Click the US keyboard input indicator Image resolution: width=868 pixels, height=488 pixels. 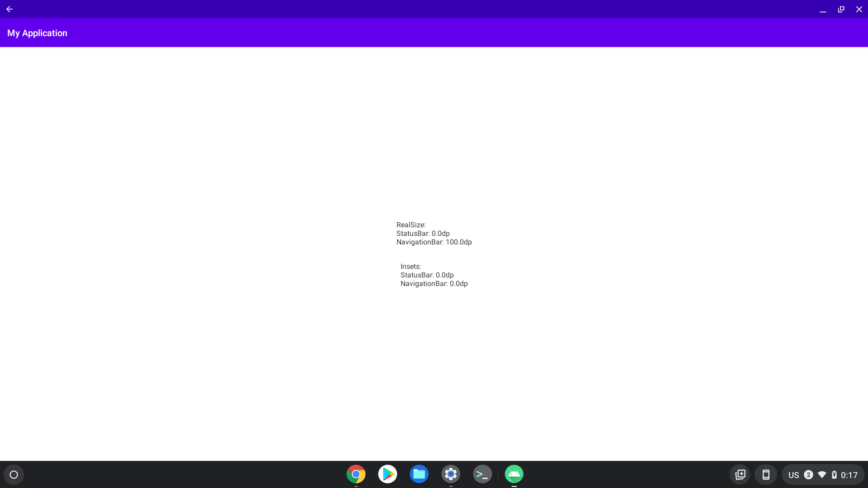tap(793, 475)
